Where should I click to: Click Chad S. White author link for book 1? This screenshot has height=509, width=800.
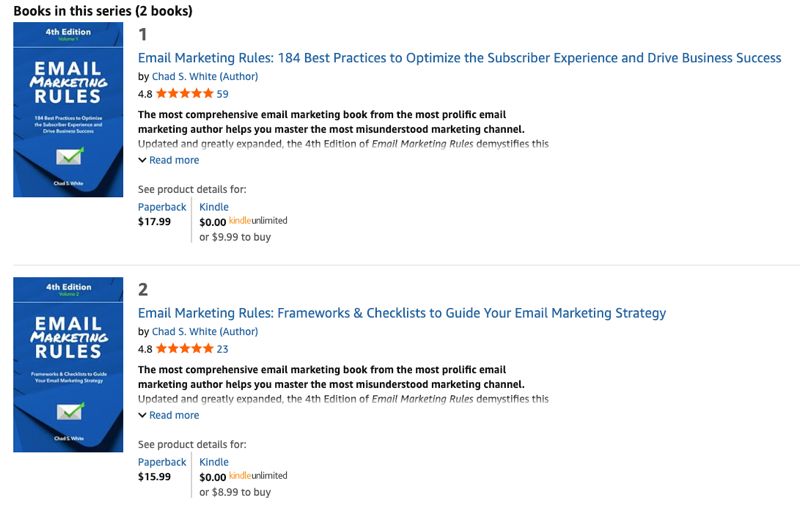coord(205,77)
